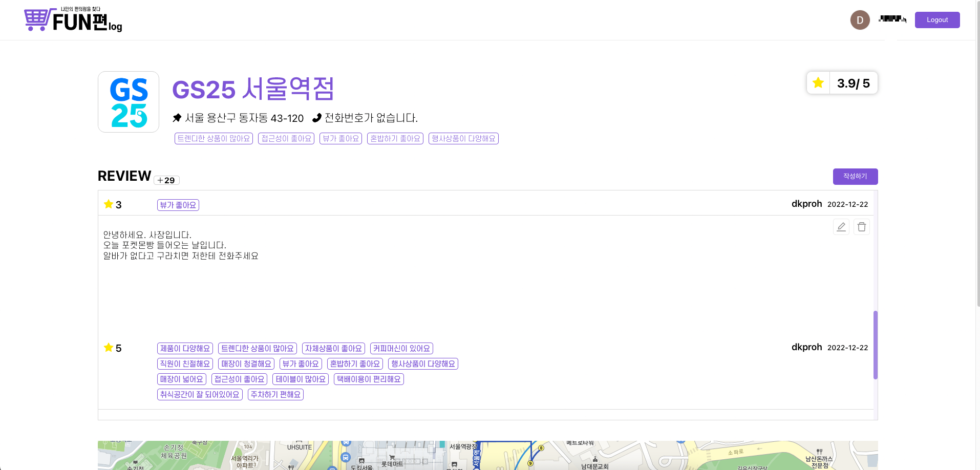View the GS25 store logo image
The width and height of the screenshot is (980, 470).
click(x=129, y=102)
